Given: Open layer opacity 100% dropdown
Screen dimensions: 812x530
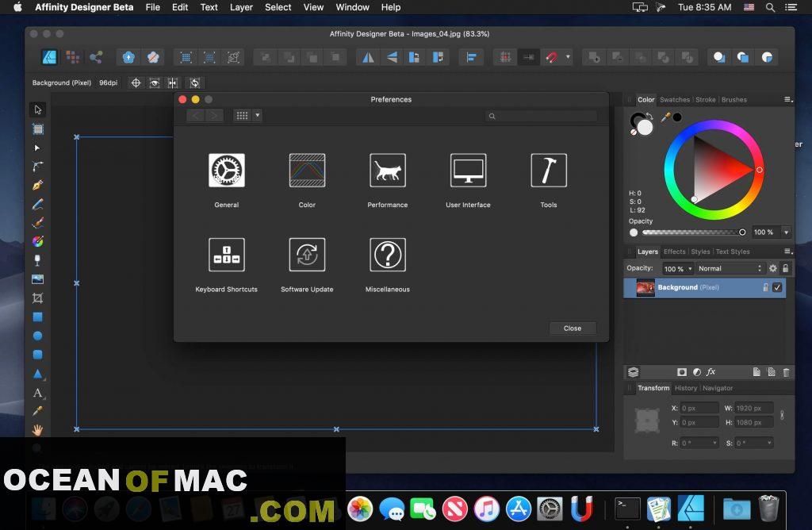Looking at the screenshot, I should click(691, 268).
